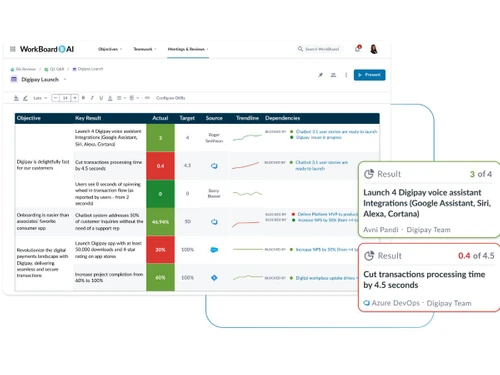Screen dimensions: 500x375
Task: Toggle bold formatting
Action: coord(83,98)
